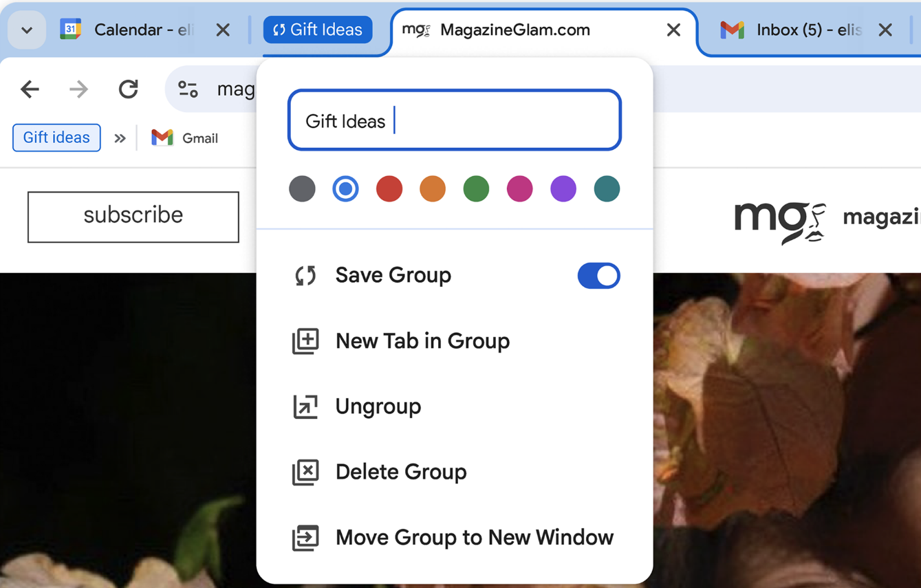Click the forward navigation arrow
The width and height of the screenshot is (921, 588).
(78, 89)
